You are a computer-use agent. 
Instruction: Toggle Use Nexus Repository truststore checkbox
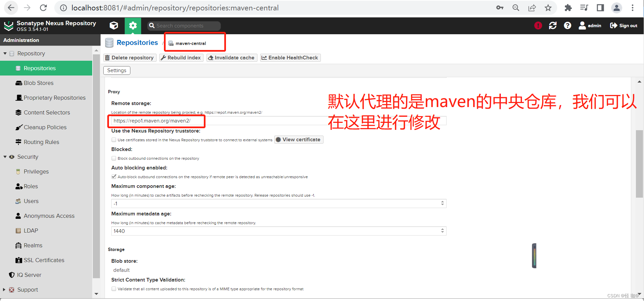click(x=114, y=140)
